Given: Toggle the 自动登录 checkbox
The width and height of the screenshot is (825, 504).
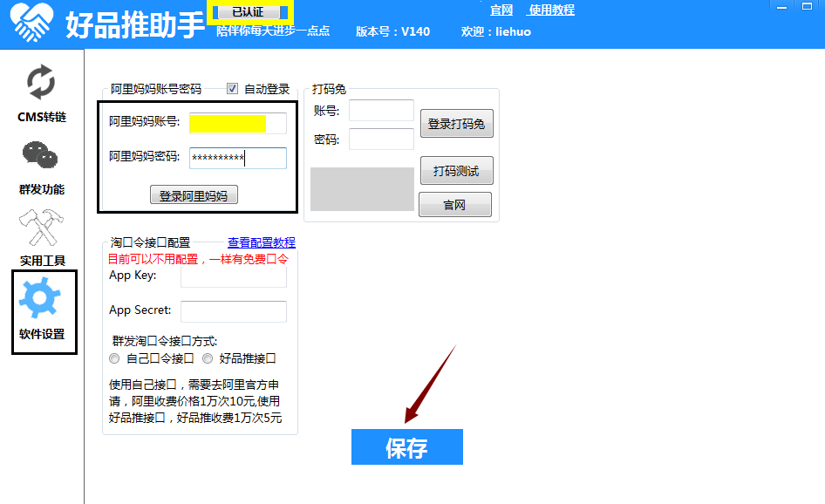Looking at the screenshot, I should 233,88.
